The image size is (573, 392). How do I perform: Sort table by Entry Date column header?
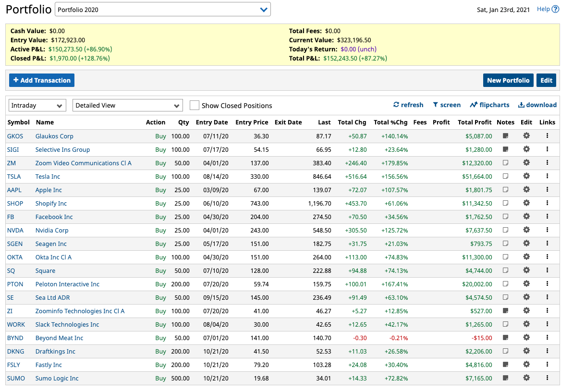(x=212, y=122)
